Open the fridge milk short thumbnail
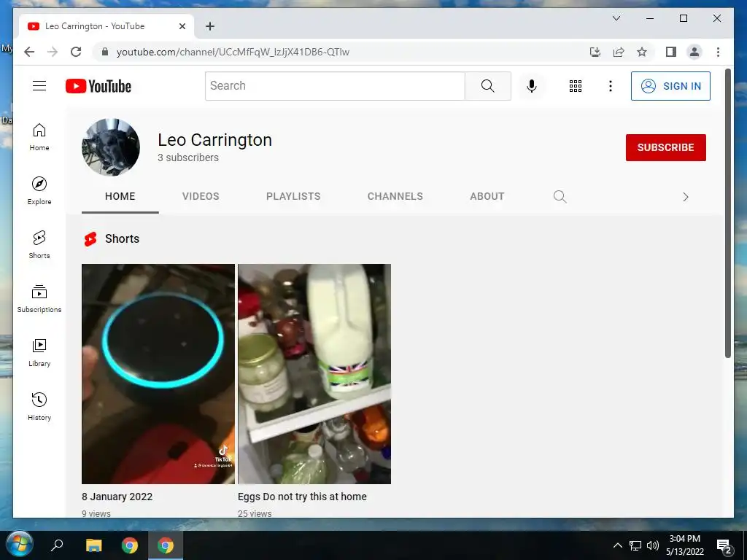 [x=314, y=374]
